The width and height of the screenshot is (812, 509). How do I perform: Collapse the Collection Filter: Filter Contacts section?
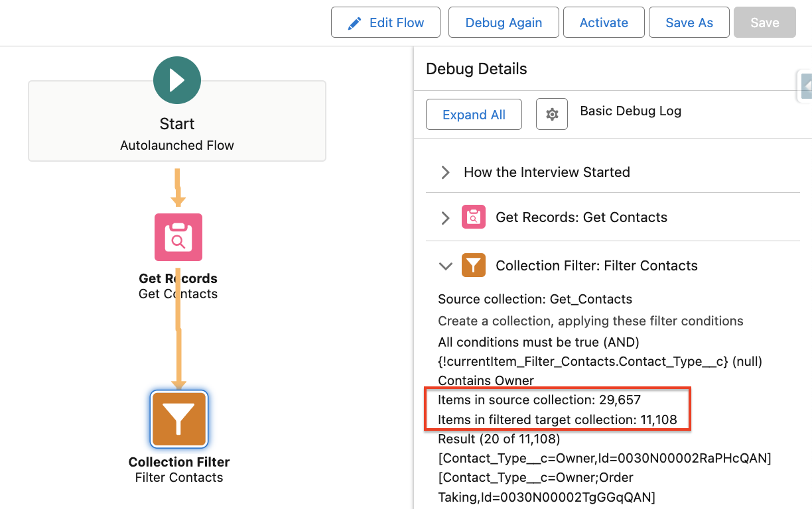coord(445,265)
